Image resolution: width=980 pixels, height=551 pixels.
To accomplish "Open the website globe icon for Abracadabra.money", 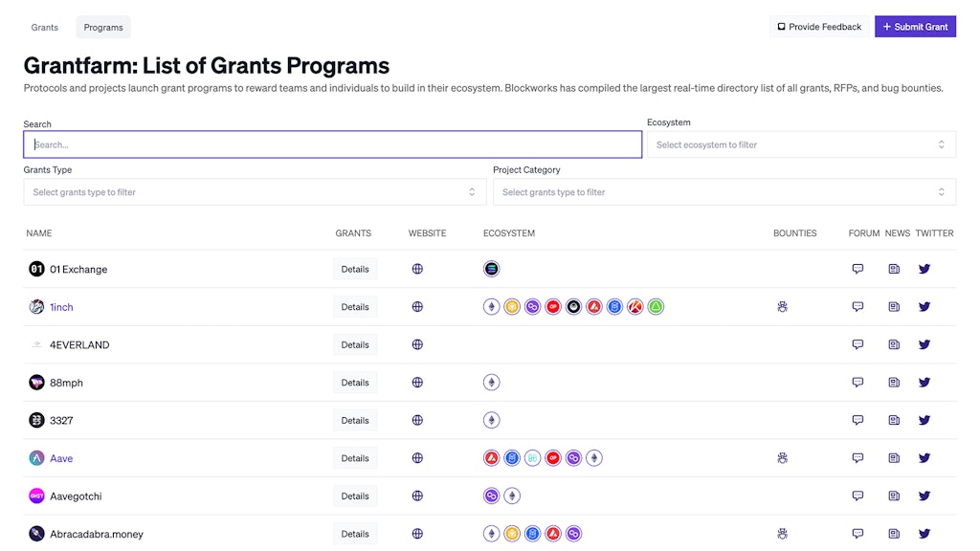I will point(417,534).
